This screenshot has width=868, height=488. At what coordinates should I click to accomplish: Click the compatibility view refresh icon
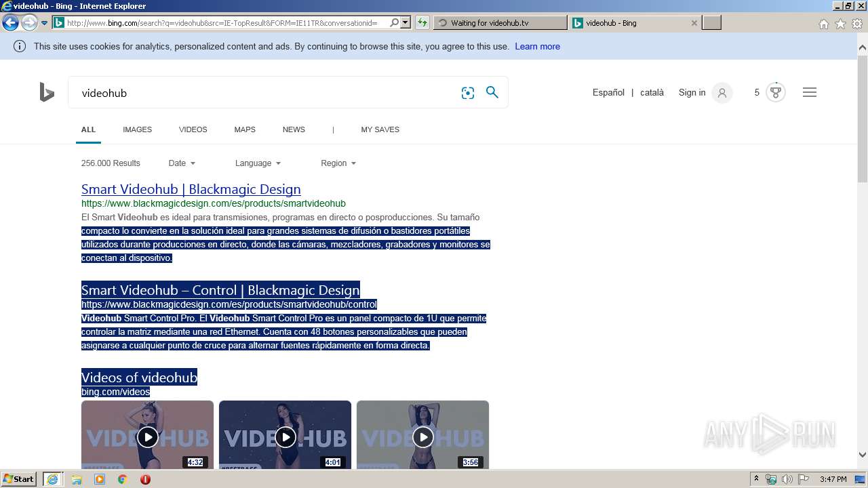[x=422, y=23]
